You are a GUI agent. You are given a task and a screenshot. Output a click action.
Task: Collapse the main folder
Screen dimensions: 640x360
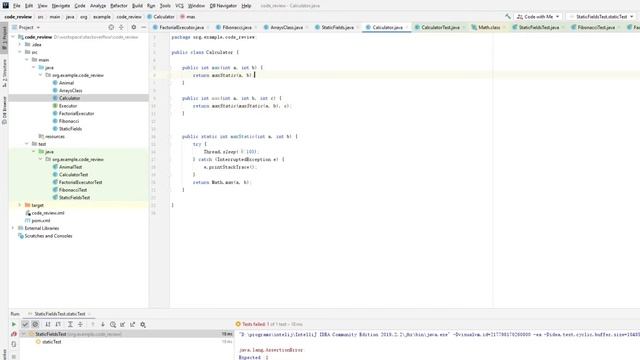[27, 60]
